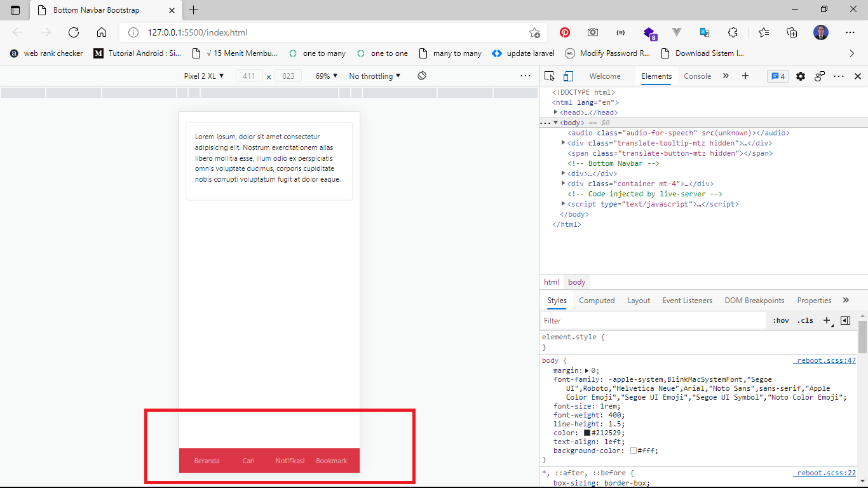This screenshot has width=868, height=488.
Task: Rotate the device viewport orientation
Action: click(x=422, y=75)
